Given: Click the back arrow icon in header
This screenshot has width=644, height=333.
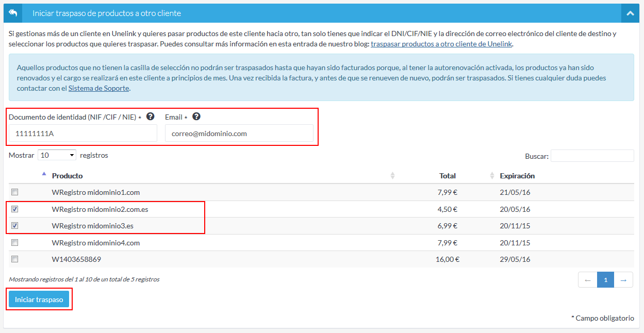Looking at the screenshot, I should 13,13.
